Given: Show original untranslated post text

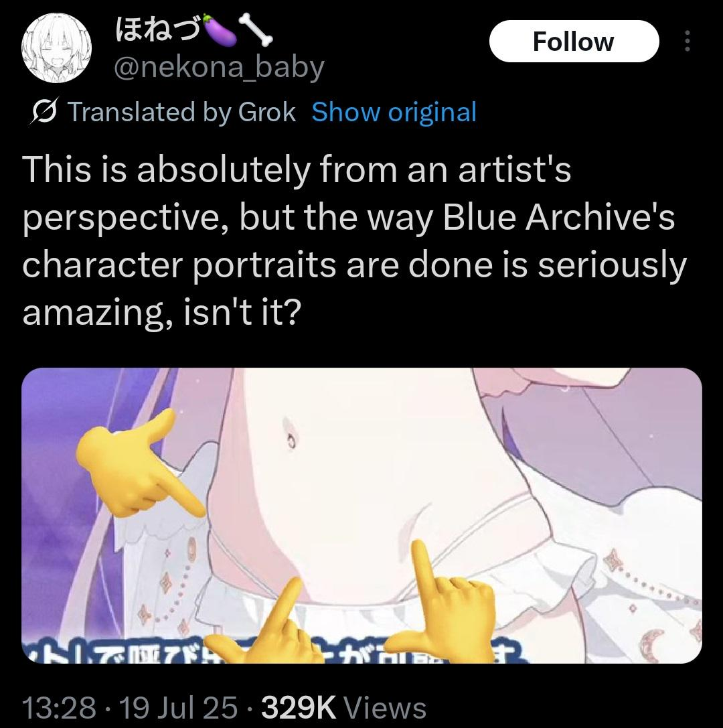Looking at the screenshot, I should (394, 112).
